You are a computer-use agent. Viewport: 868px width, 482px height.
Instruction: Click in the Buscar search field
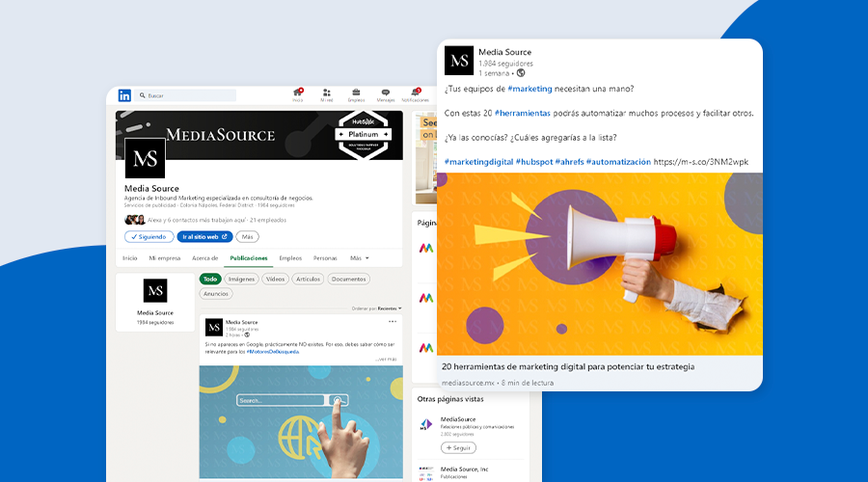[185, 95]
